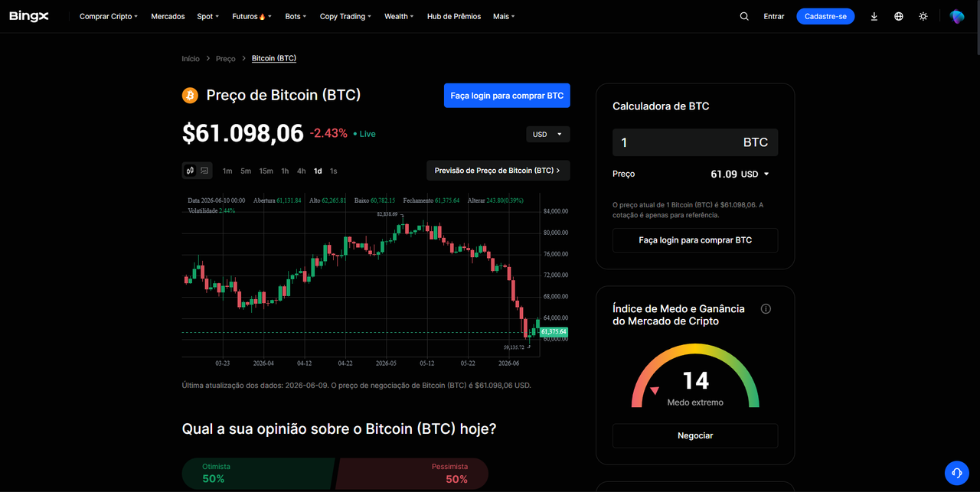
Task: Select the 1s chart interval
Action: point(334,171)
